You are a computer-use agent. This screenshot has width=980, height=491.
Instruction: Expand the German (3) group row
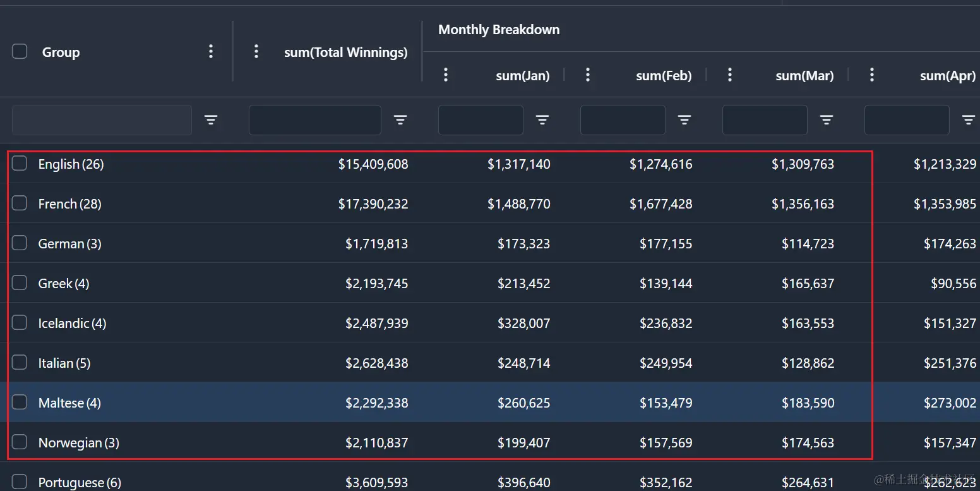pos(69,244)
